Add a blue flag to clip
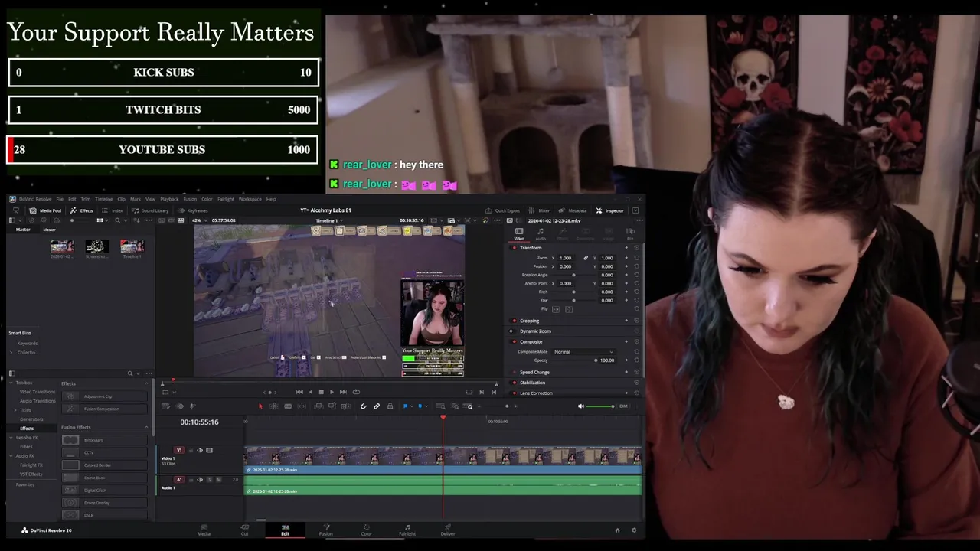 406,406
